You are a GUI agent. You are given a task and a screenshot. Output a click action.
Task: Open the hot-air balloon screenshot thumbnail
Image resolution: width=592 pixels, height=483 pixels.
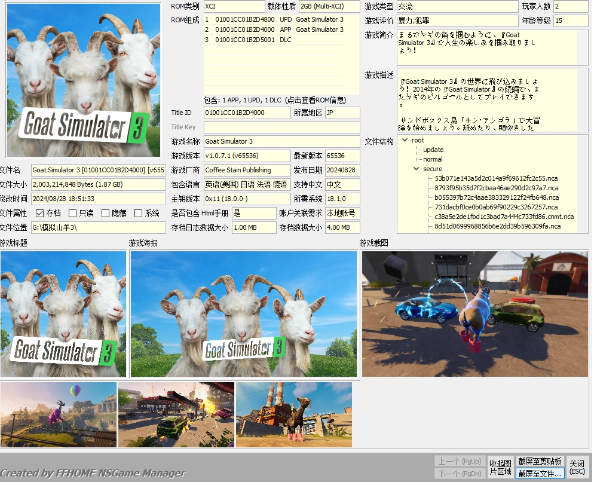[x=59, y=414]
